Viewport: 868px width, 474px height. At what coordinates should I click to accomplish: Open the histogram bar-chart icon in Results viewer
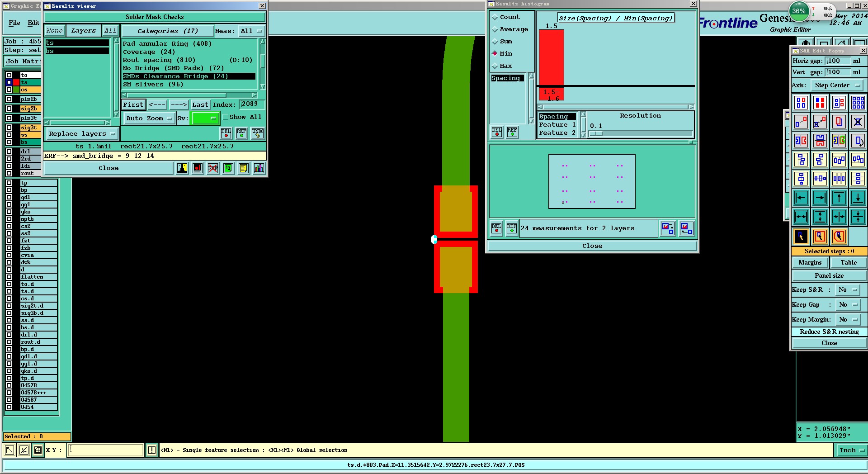pyautogui.click(x=259, y=168)
